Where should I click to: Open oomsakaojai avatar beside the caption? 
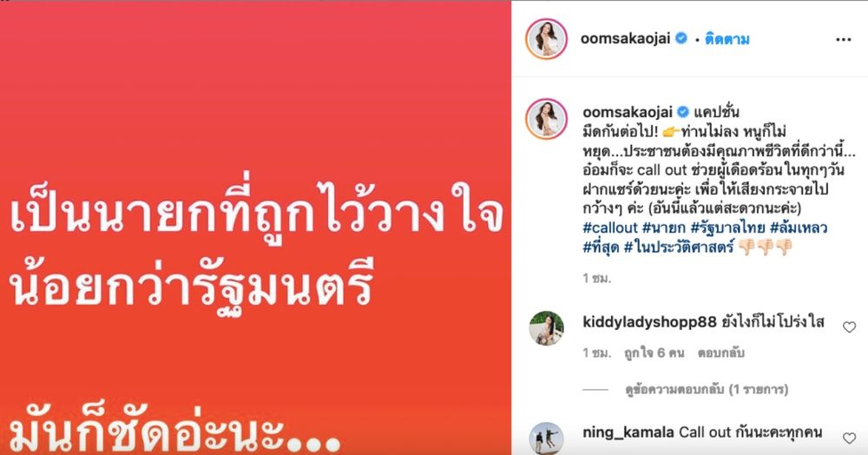point(546,119)
